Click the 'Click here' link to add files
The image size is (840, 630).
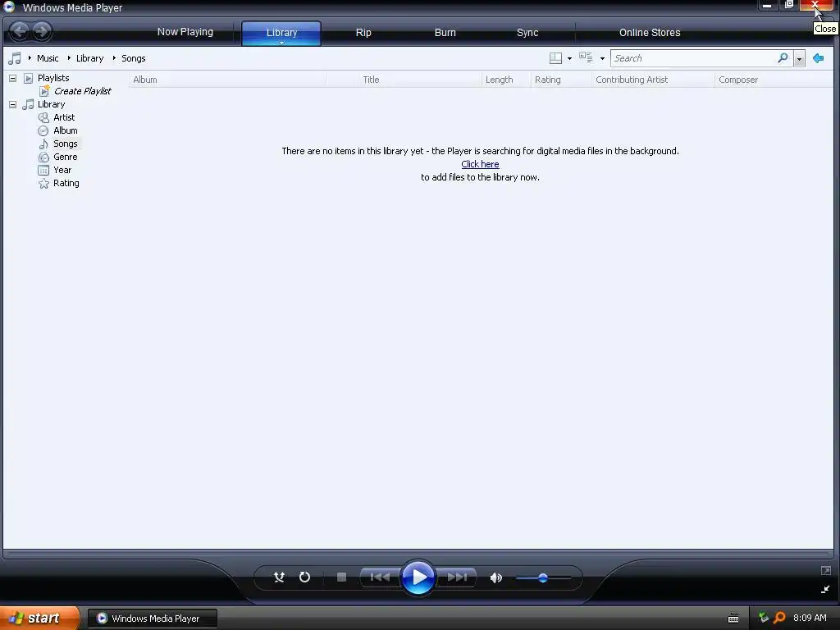(480, 164)
